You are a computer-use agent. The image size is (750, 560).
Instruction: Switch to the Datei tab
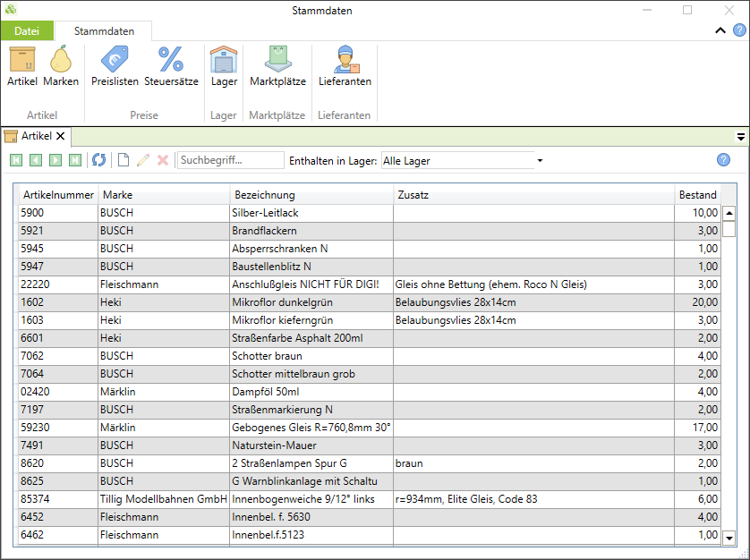pos(27,31)
